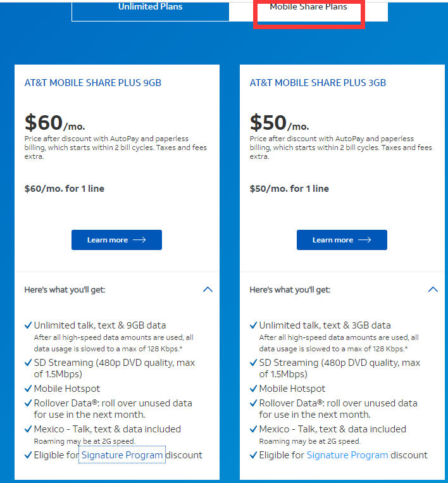Open Signature Program link in 3GB plan

coord(347,455)
